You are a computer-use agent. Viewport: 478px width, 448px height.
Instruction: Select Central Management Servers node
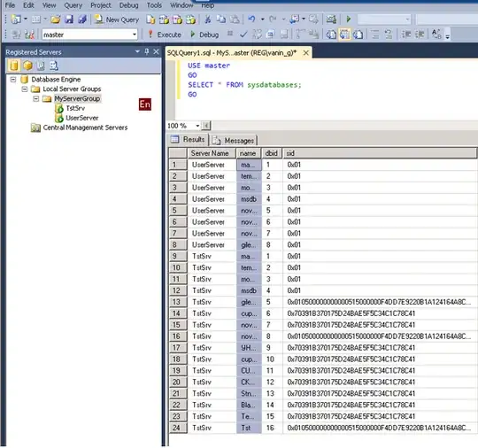(x=85, y=127)
